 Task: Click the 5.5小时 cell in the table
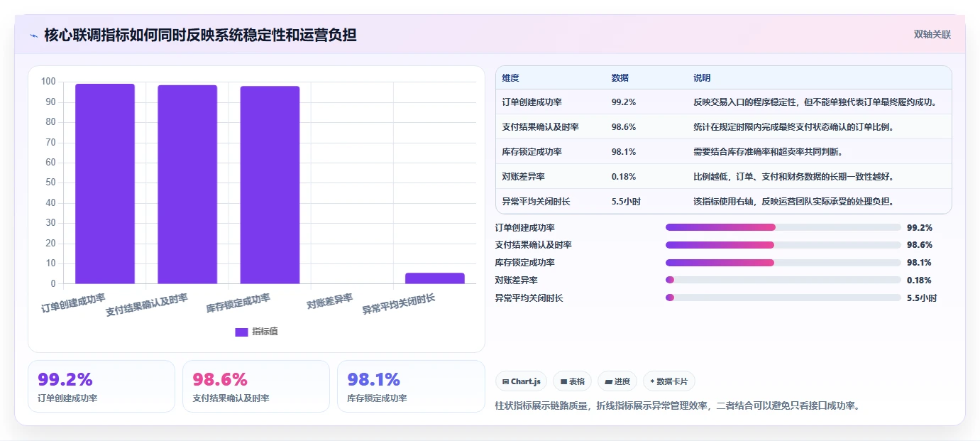(x=626, y=202)
